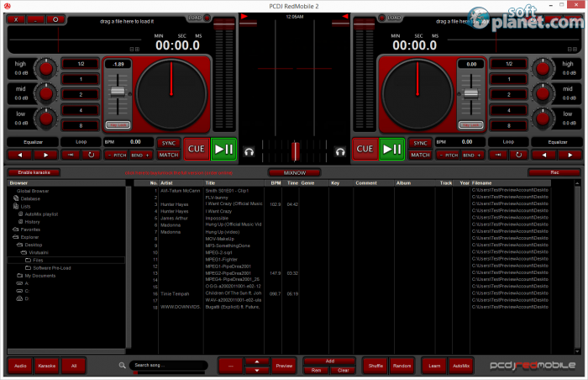Click the left deck pitch fader handle
The height and width of the screenshot is (380, 588).
tap(118, 92)
